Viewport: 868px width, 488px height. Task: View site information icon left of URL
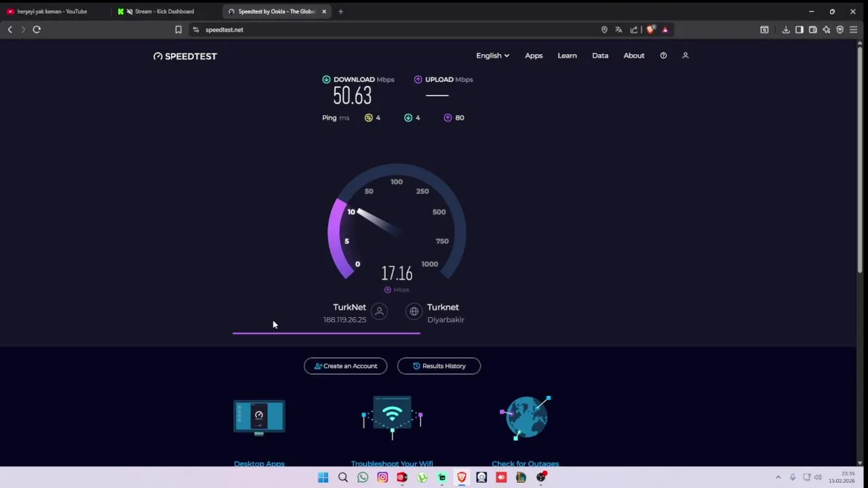(x=196, y=30)
